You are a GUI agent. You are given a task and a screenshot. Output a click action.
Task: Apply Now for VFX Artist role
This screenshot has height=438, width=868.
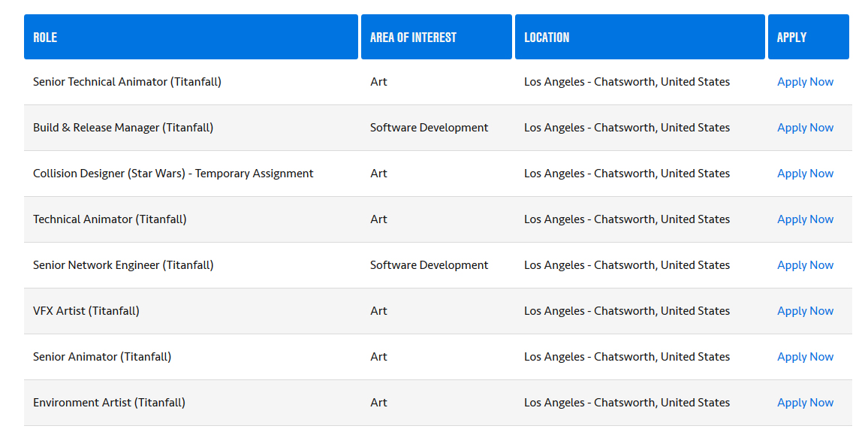pos(805,312)
